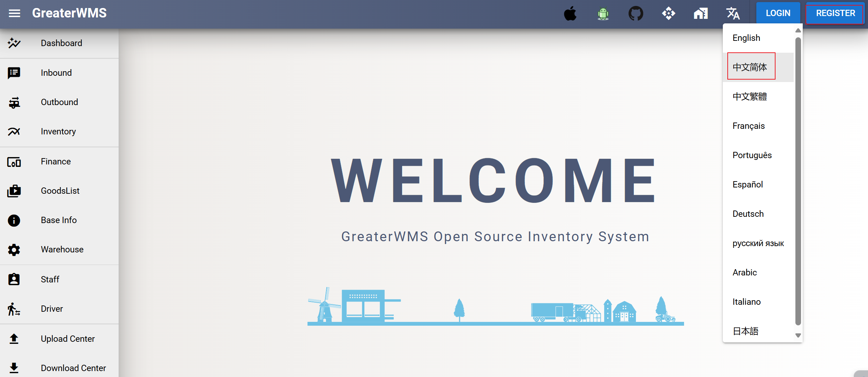This screenshot has width=868, height=377.
Task: Click the Finance sidebar icon
Action: 14,162
